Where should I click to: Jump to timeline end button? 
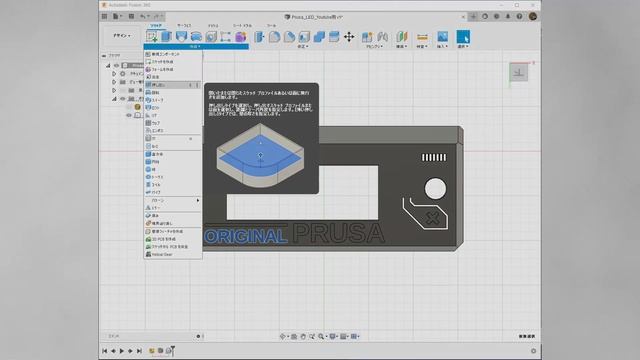coord(139,351)
